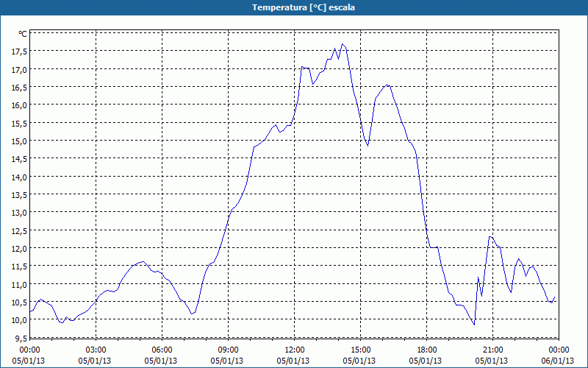Select the 10,5 y-axis value

pyautogui.click(x=19, y=302)
